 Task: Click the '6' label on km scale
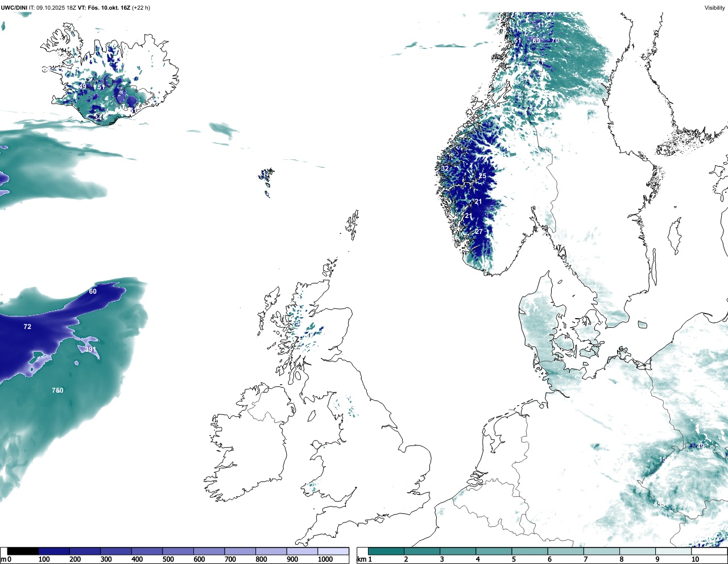(x=549, y=559)
